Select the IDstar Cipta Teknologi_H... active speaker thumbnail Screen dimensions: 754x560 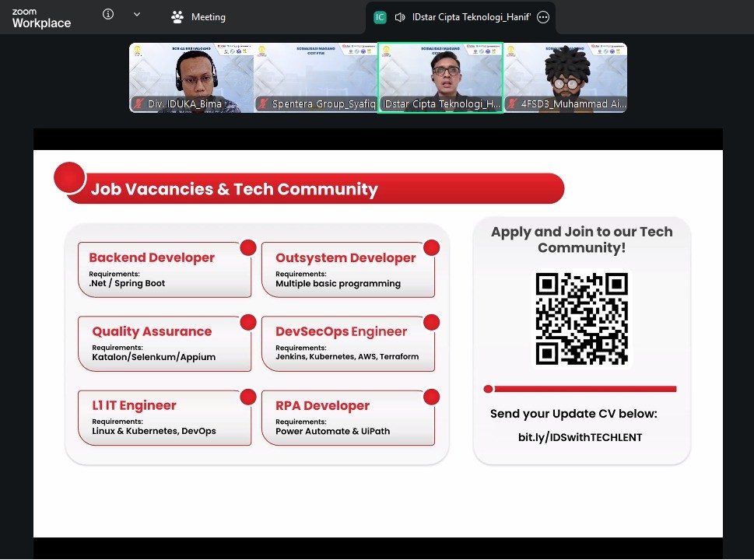click(440, 78)
